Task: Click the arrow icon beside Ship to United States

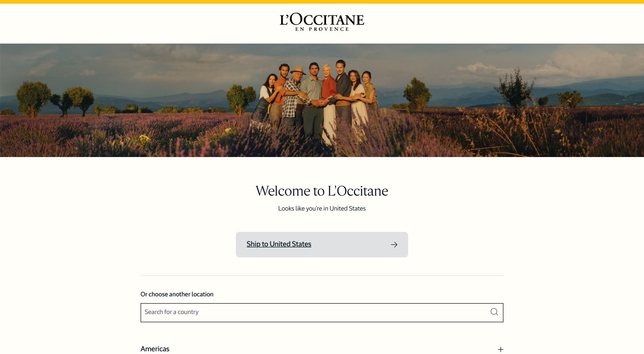Action: click(x=394, y=245)
